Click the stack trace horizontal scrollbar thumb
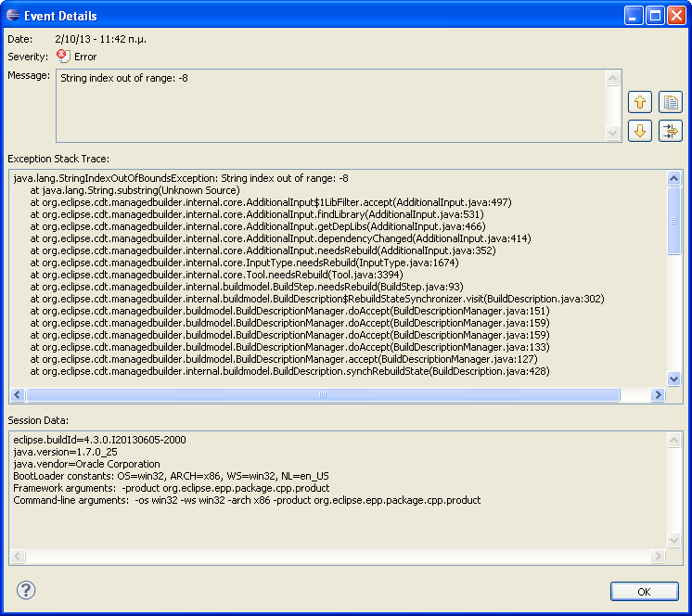692x616 pixels. (323, 394)
